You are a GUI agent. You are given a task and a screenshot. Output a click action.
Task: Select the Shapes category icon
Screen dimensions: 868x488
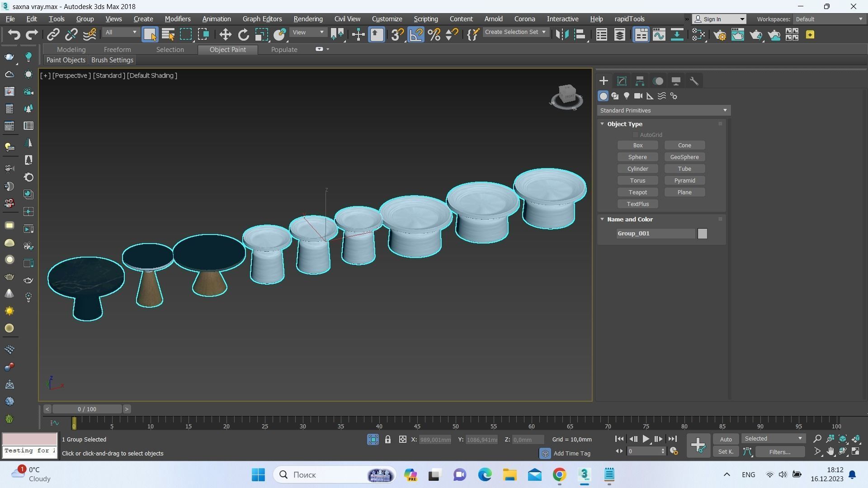click(x=615, y=96)
